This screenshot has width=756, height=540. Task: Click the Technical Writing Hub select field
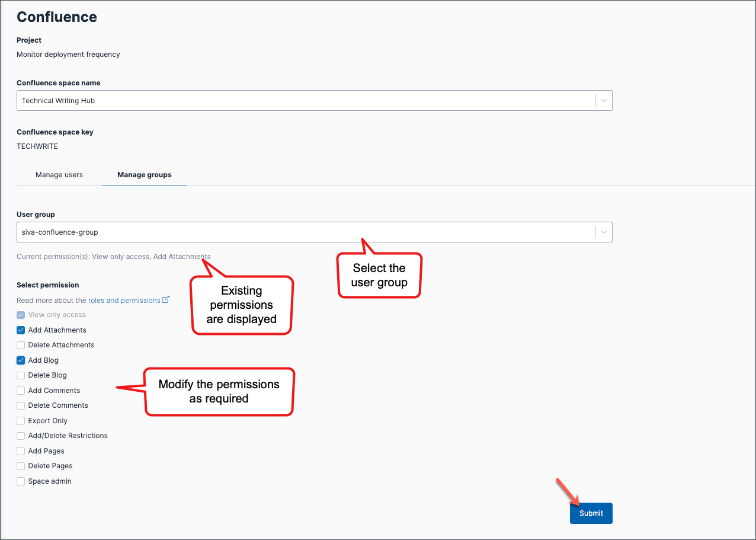314,101
